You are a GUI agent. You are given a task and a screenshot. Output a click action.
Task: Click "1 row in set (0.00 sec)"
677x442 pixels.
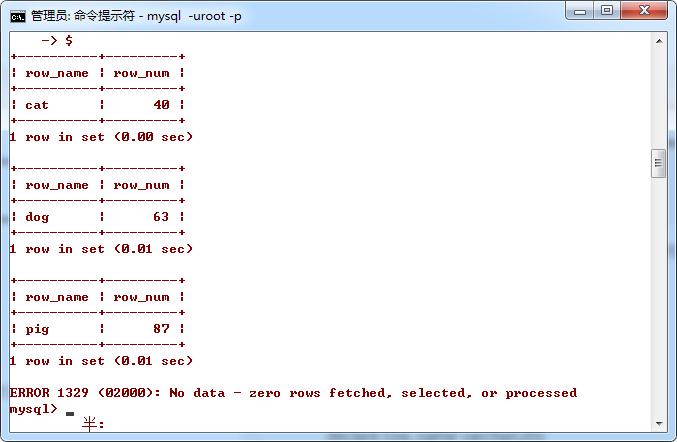101,137
